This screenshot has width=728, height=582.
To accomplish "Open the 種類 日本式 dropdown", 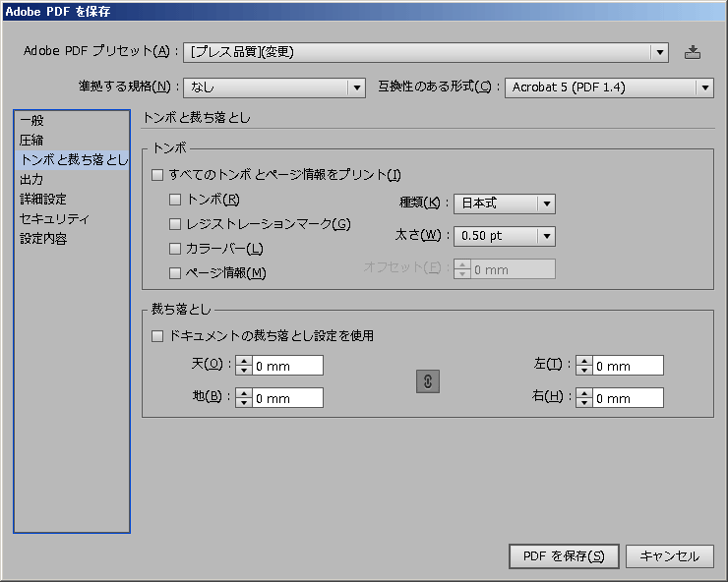I will coord(504,204).
